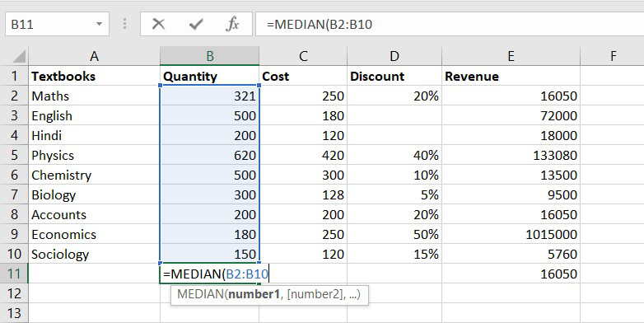This screenshot has width=644, height=323.
Task: Click the formula bar resize dots handle
Action: [x=124, y=24]
